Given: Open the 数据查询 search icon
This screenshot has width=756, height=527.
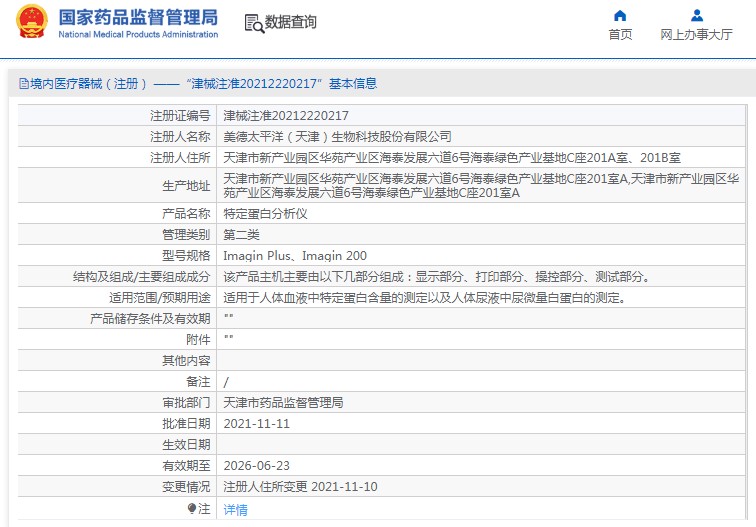Looking at the screenshot, I should coord(254,23).
